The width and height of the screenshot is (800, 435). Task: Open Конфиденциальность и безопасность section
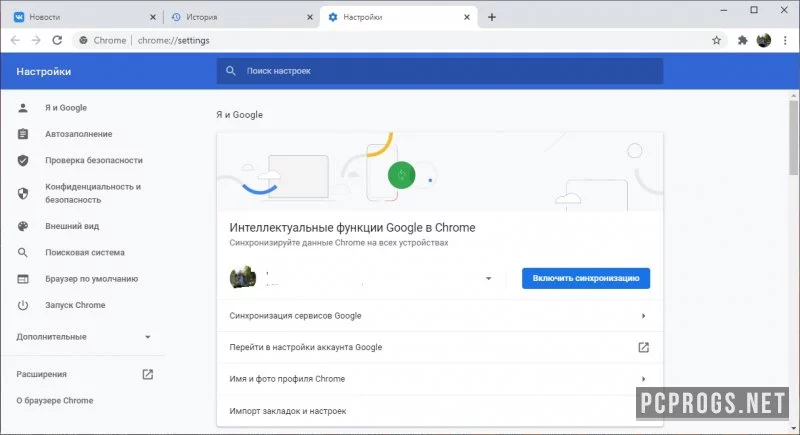[92, 193]
